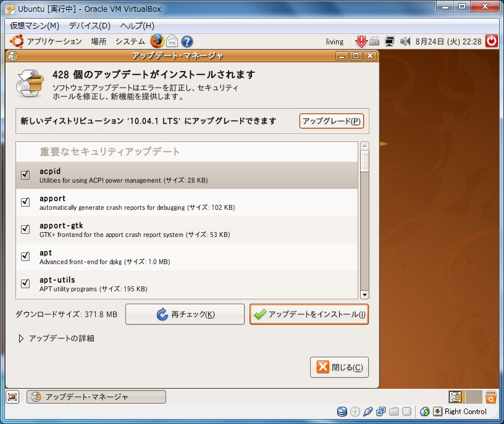Select the second empty workspace cell

click(474, 397)
